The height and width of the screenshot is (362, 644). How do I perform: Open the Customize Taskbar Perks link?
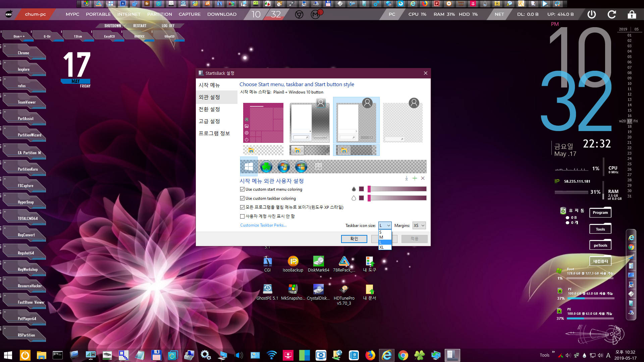click(263, 225)
